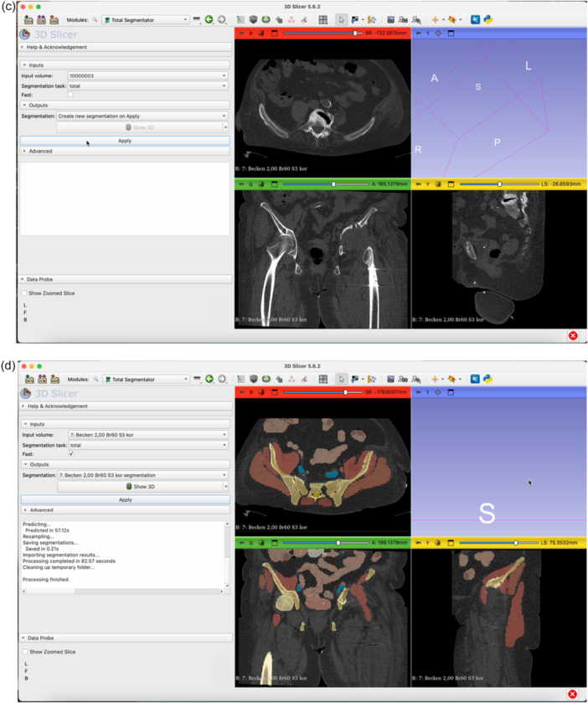The height and width of the screenshot is (703, 588).
Task: Click red error icon in upper window (c) status bar
Action: click(x=573, y=335)
